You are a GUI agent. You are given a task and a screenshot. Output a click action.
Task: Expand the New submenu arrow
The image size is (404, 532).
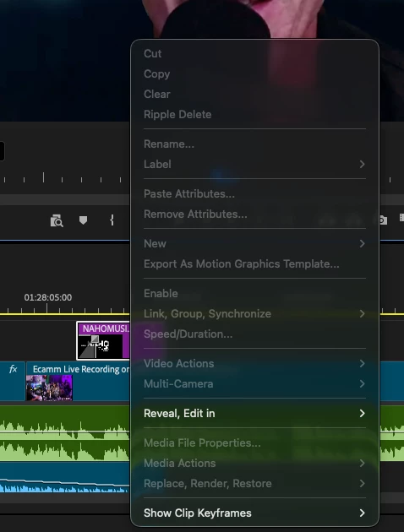(x=362, y=243)
